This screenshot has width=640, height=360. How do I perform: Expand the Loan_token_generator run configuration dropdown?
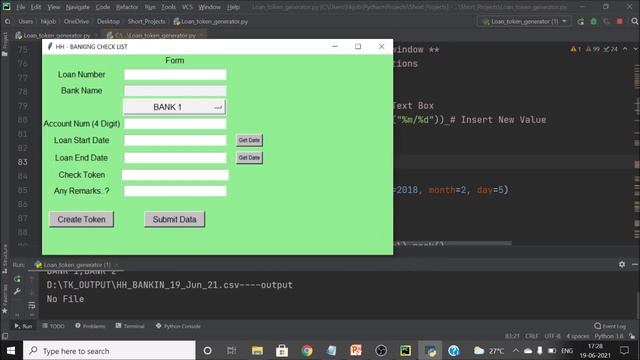pyautogui.click(x=524, y=21)
